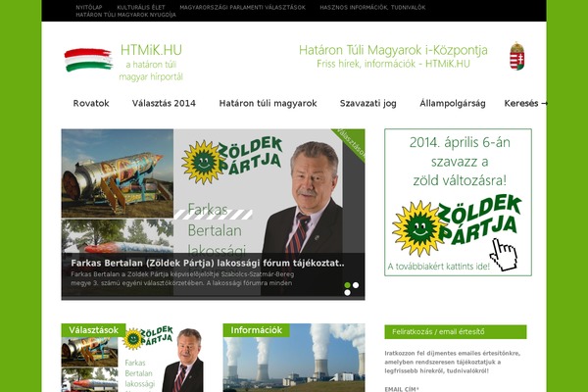
Task: Open the Választás 2014 nav item
Action: coord(164,103)
